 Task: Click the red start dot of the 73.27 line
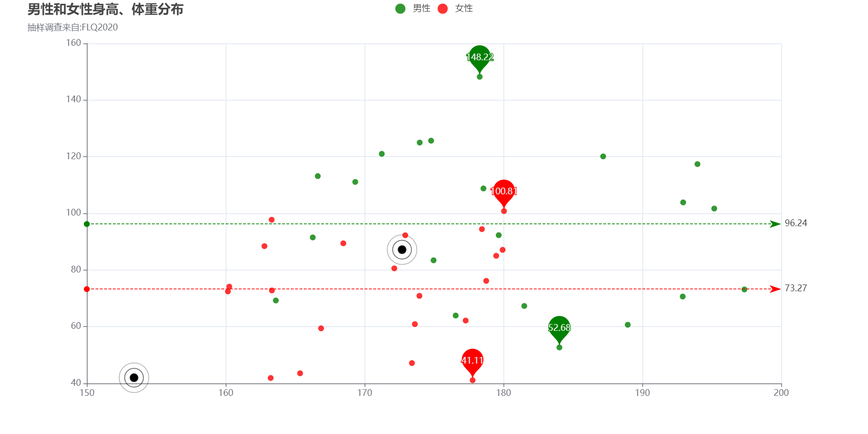[87, 289]
